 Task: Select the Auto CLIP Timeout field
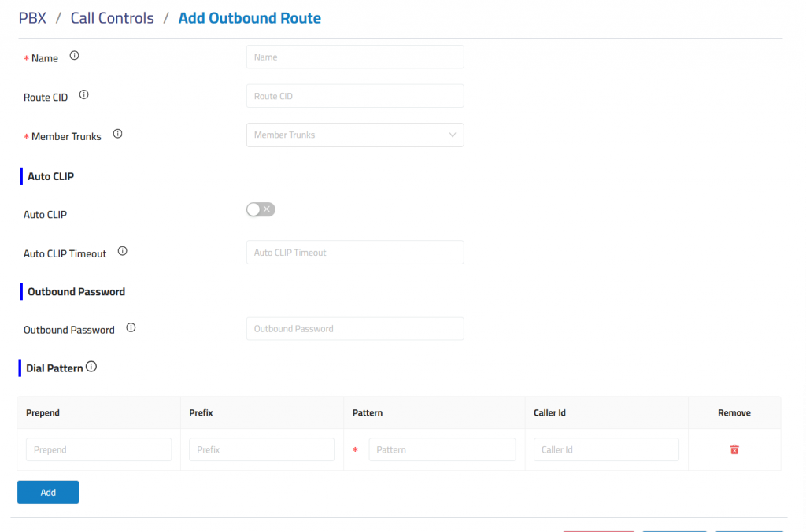(x=355, y=253)
